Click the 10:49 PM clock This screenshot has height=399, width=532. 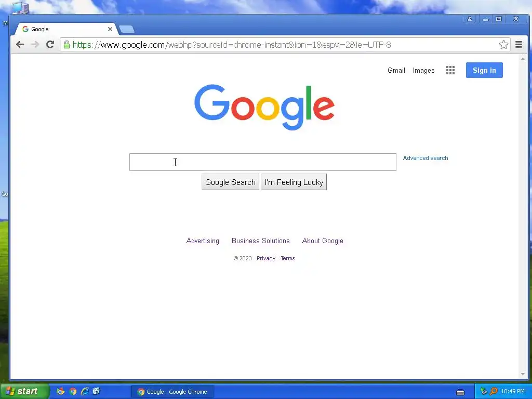513,392
